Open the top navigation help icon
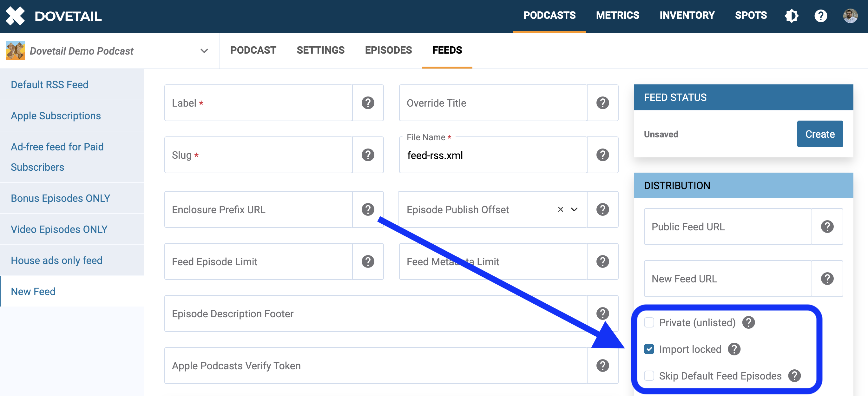 click(x=820, y=16)
